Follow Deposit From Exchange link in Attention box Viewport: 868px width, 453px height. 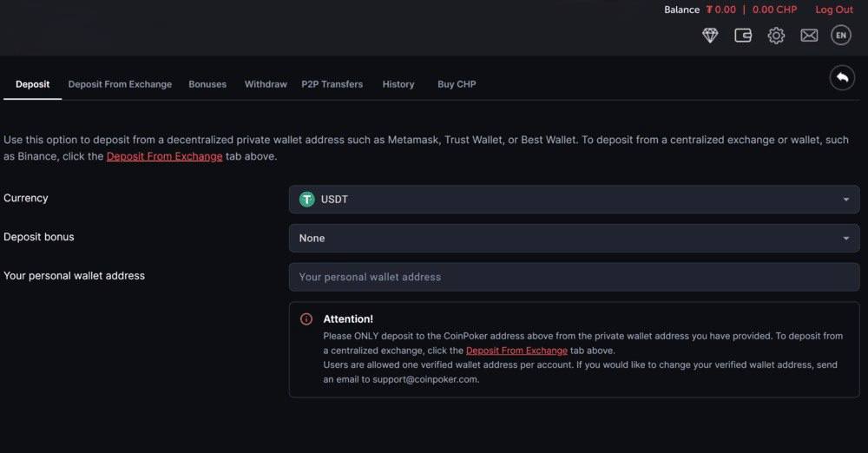pyautogui.click(x=516, y=351)
